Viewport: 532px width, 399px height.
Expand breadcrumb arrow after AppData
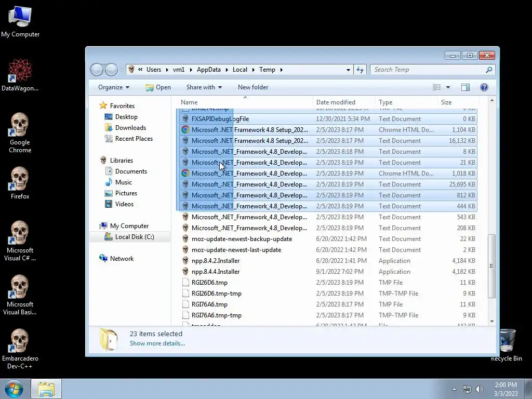pyautogui.click(x=227, y=70)
